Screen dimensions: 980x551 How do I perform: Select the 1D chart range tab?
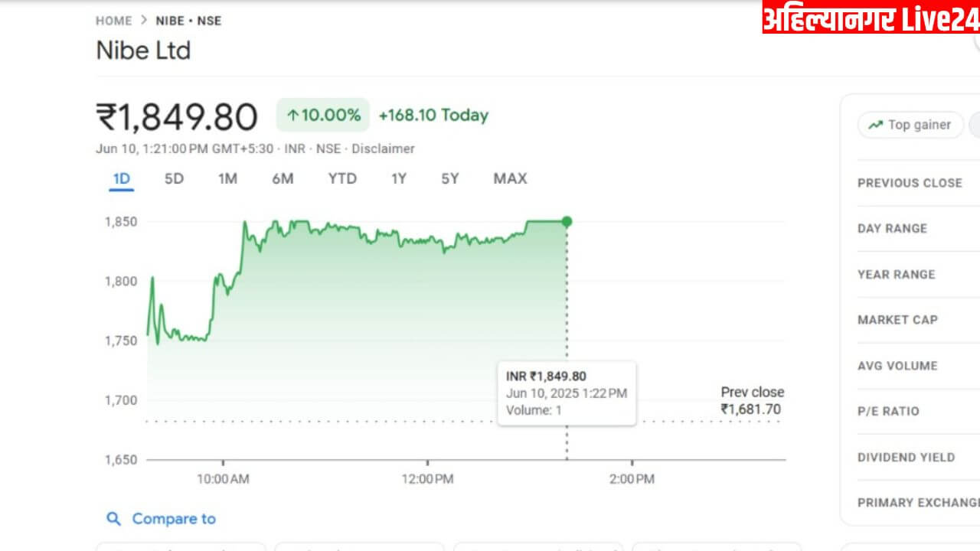[x=122, y=179]
